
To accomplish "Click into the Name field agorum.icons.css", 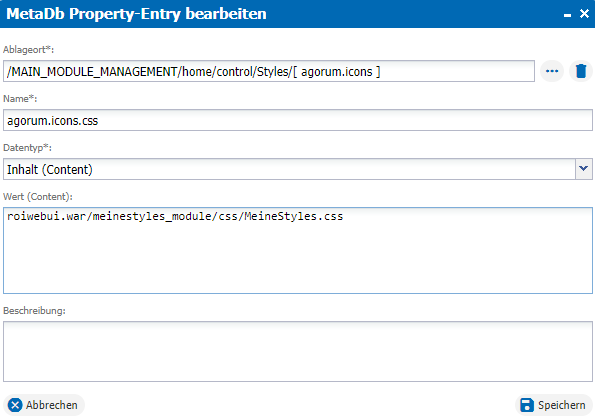I will click(x=298, y=120).
